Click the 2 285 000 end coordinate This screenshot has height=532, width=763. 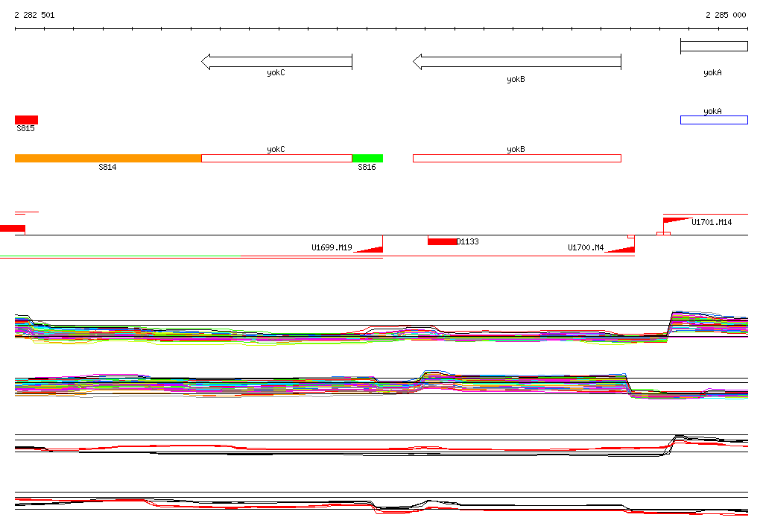click(x=726, y=15)
